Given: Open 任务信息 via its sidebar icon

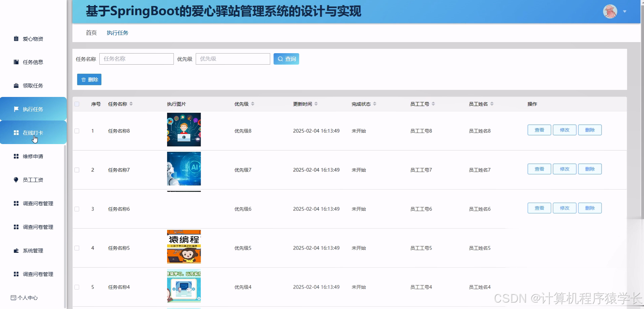Looking at the screenshot, I should pyautogui.click(x=15, y=62).
